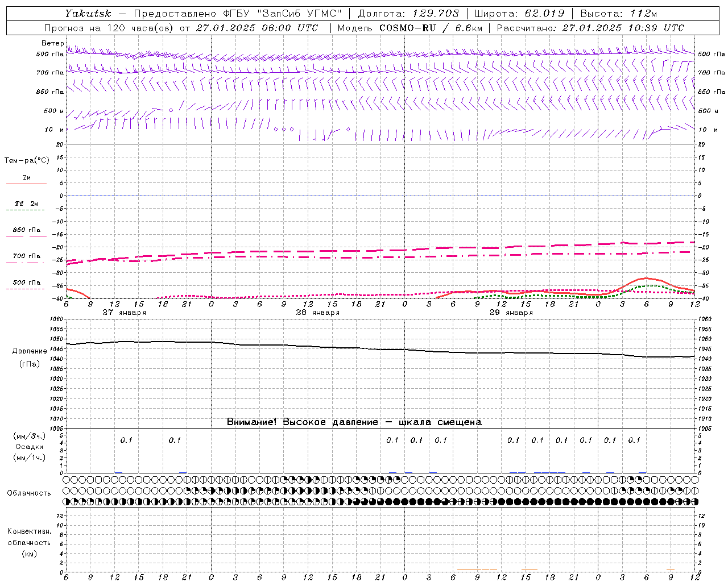
Task: Click the (мм/1ч.) unit label
Action: pos(30,457)
